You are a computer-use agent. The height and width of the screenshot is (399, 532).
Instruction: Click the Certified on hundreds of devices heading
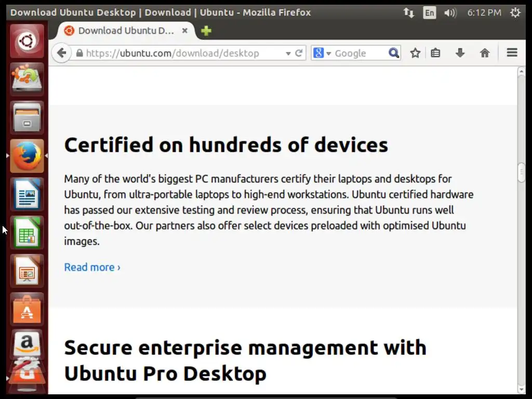click(226, 145)
